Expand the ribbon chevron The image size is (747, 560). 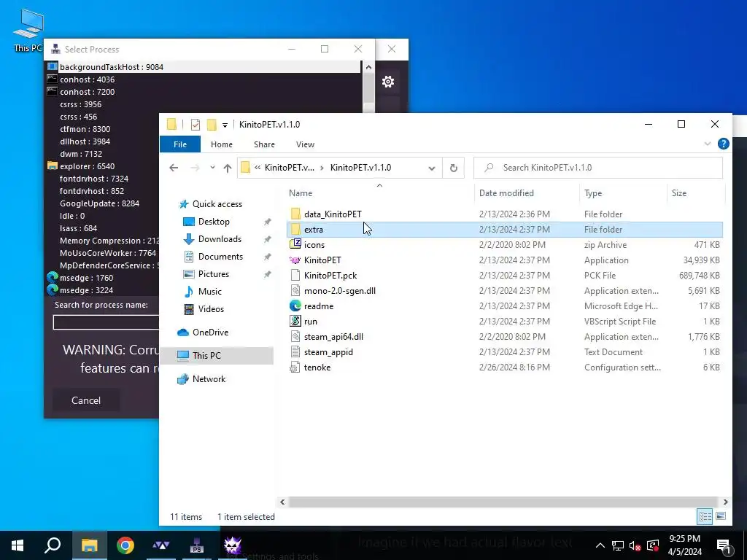(x=708, y=144)
